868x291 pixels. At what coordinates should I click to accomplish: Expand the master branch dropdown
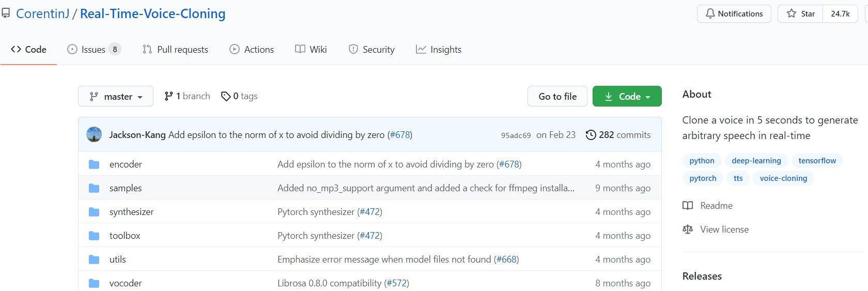[116, 96]
